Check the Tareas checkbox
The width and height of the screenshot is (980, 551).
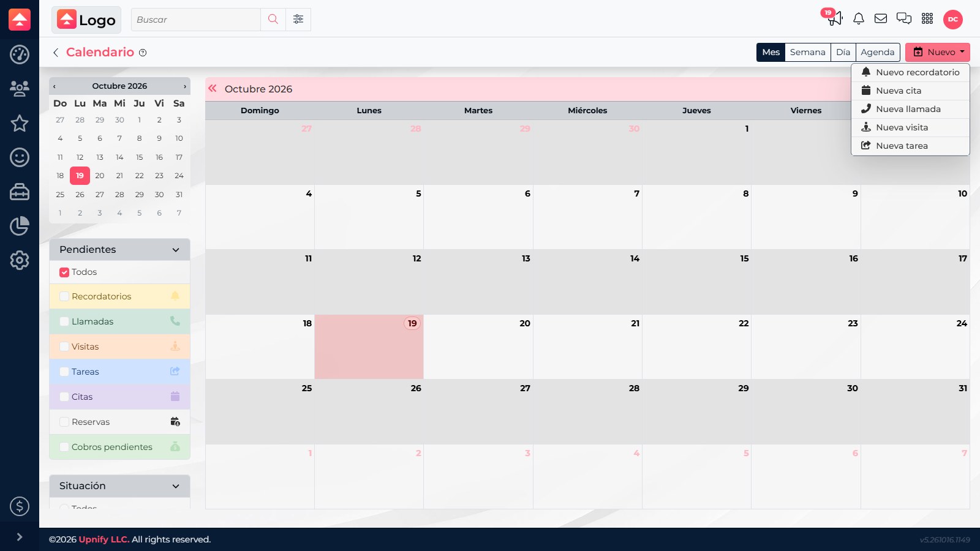[x=64, y=372]
